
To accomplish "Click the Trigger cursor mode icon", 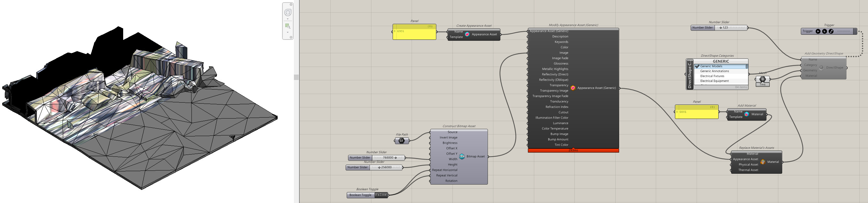I will tap(825, 31).
